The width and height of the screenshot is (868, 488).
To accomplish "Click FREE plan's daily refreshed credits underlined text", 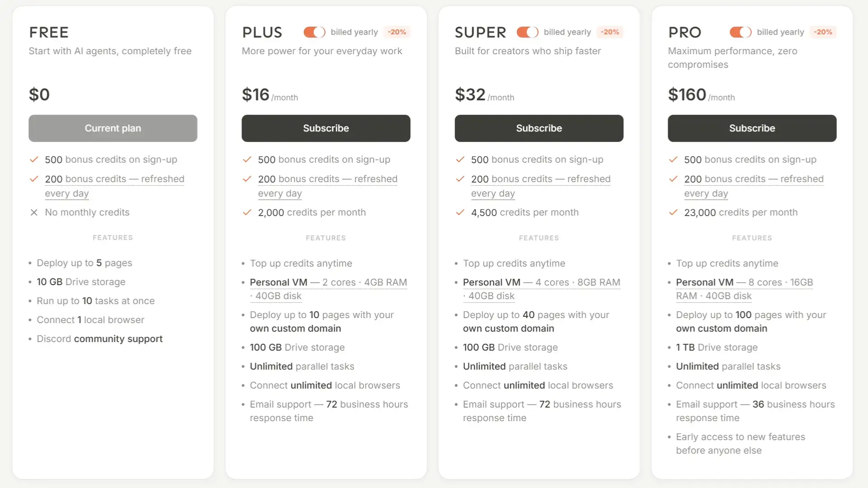I will click(114, 179).
